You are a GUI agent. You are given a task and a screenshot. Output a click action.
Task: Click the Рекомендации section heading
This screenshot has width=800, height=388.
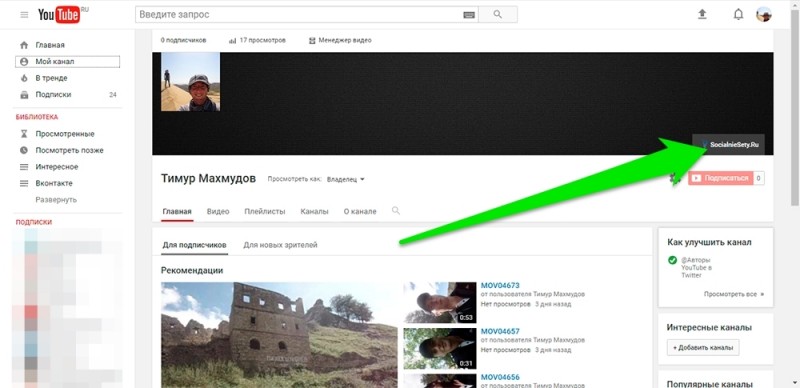tap(192, 271)
